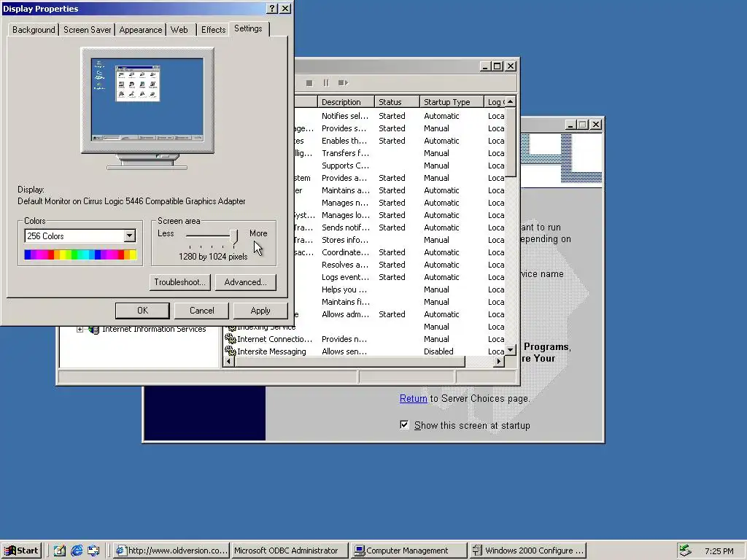This screenshot has height=560, width=747.
Task: Follow the Return link to Server Choices
Action: click(413, 399)
